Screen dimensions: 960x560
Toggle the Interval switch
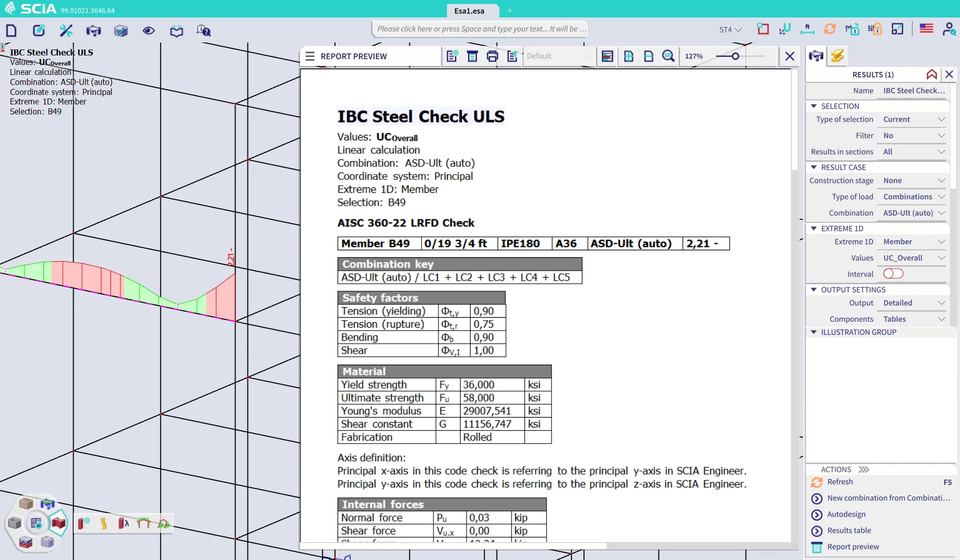[x=893, y=274]
